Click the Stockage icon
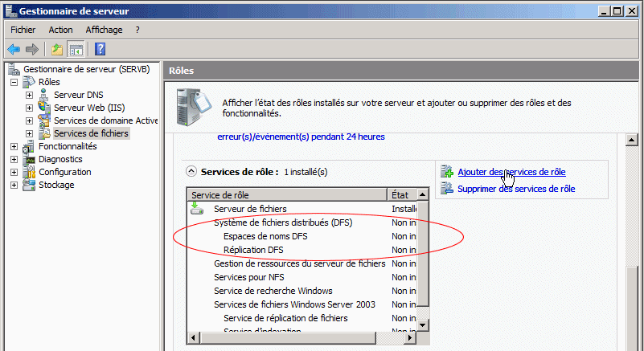644x351 pixels. pyautogui.click(x=29, y=185)
